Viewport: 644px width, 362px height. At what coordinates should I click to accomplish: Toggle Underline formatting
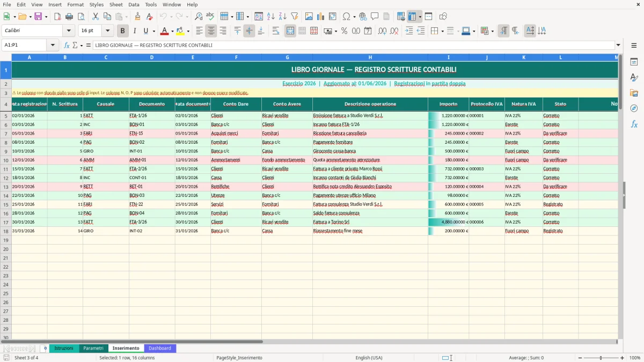(145, 31)
